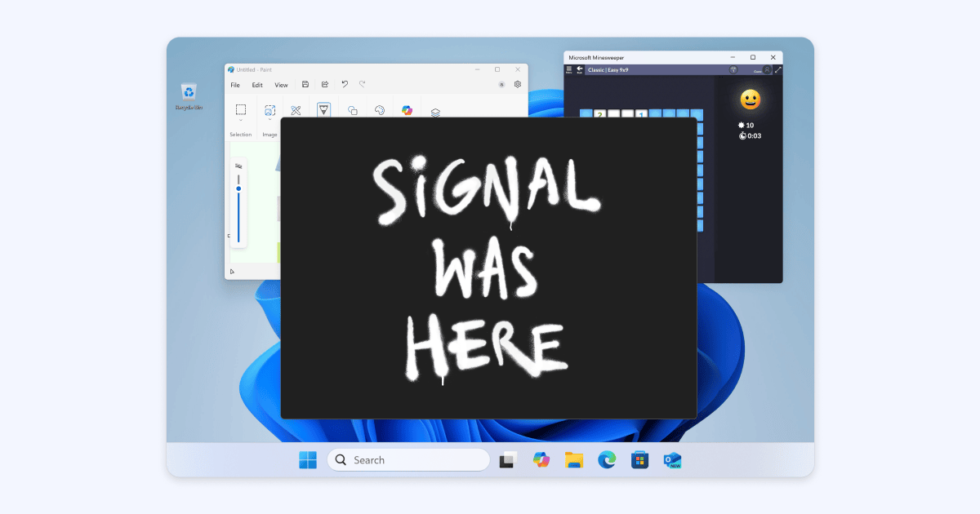Open the View menu in Paint
Viewport: 980px width, 514px height.
point(281,85)
